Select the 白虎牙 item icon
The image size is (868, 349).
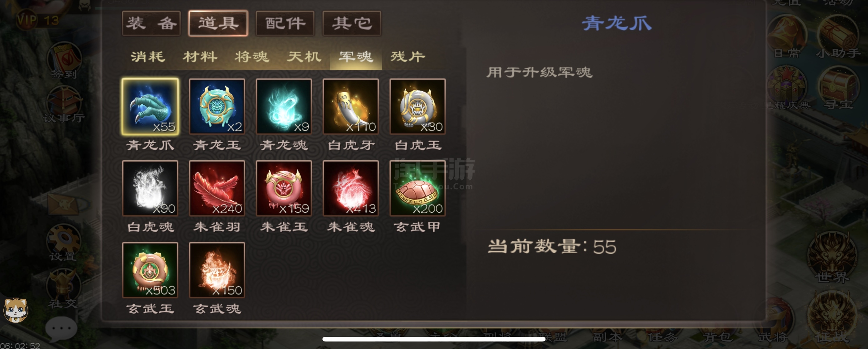point(351,107)
